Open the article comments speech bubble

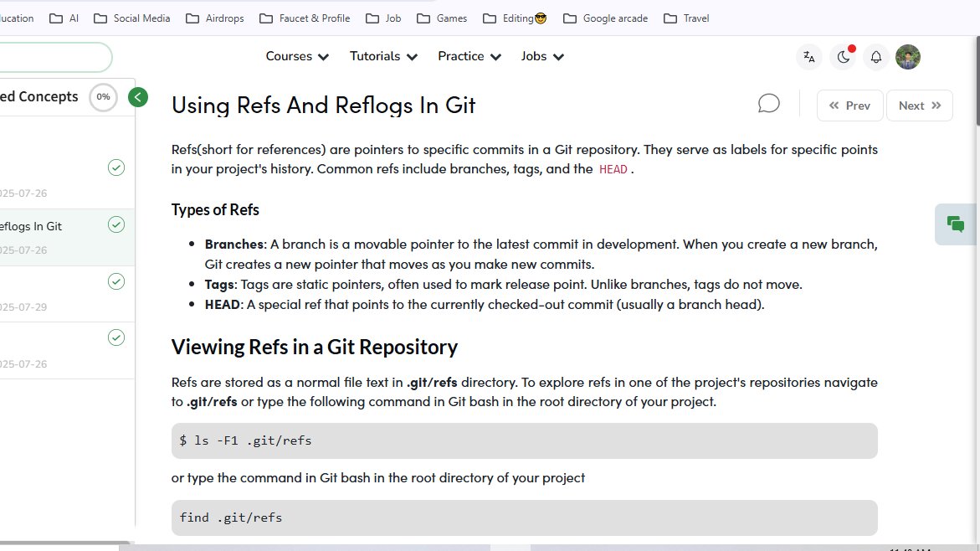click(x=769, y=103)
